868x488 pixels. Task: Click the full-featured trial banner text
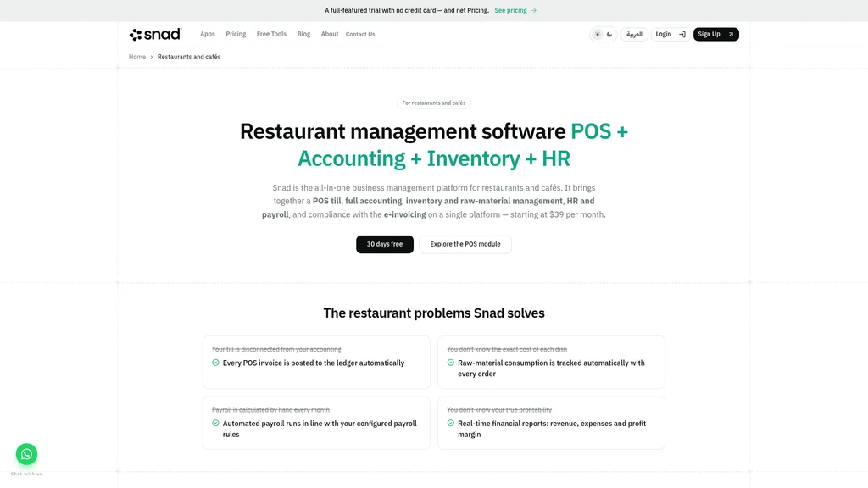click(x=407, y=10)
